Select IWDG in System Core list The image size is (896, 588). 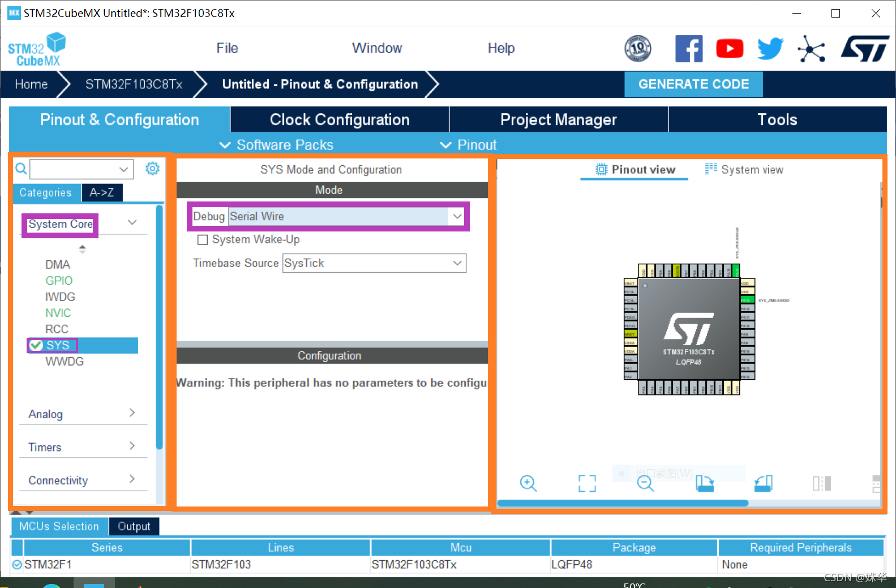tap(60, 297)
